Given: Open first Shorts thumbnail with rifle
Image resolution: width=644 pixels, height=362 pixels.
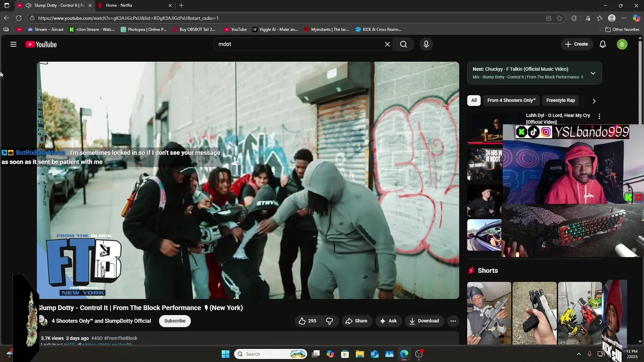Looking at the screenshot, I should coord(489,313).
